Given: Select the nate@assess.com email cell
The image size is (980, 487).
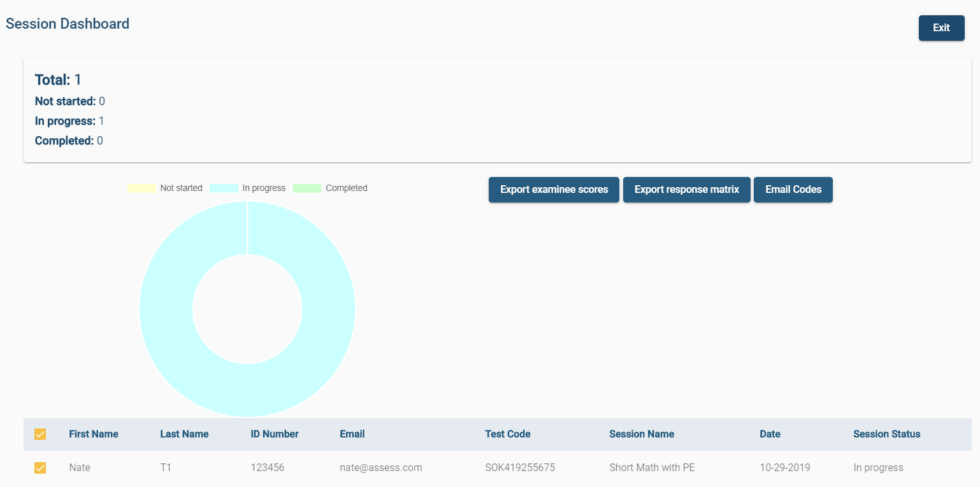Looking at the screenshot, I should click(381, 468).
